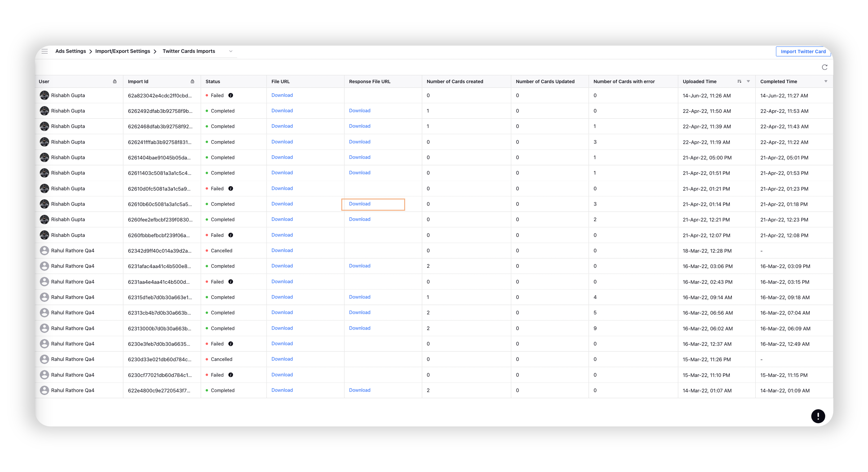Viewport: 868px width, 472px height.
Task: Download file for import 62313cb4b7d0b30a663b
Action: coord(282,312)
